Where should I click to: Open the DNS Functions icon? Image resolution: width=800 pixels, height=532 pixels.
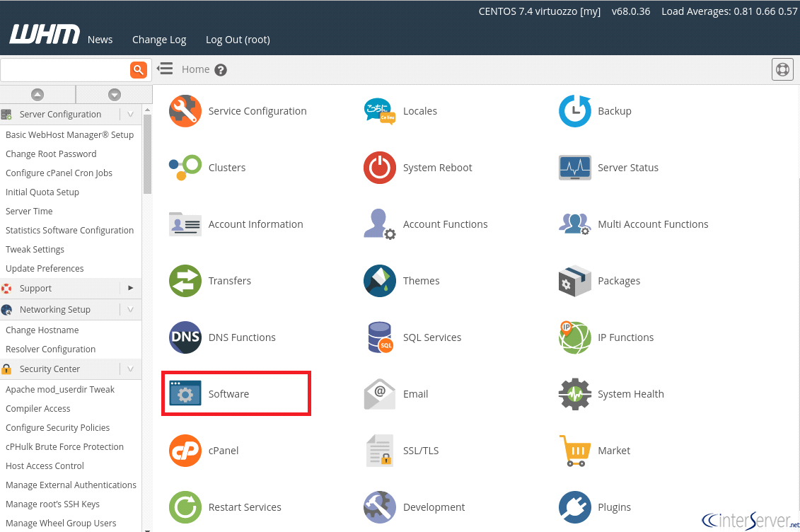(185, 337)
